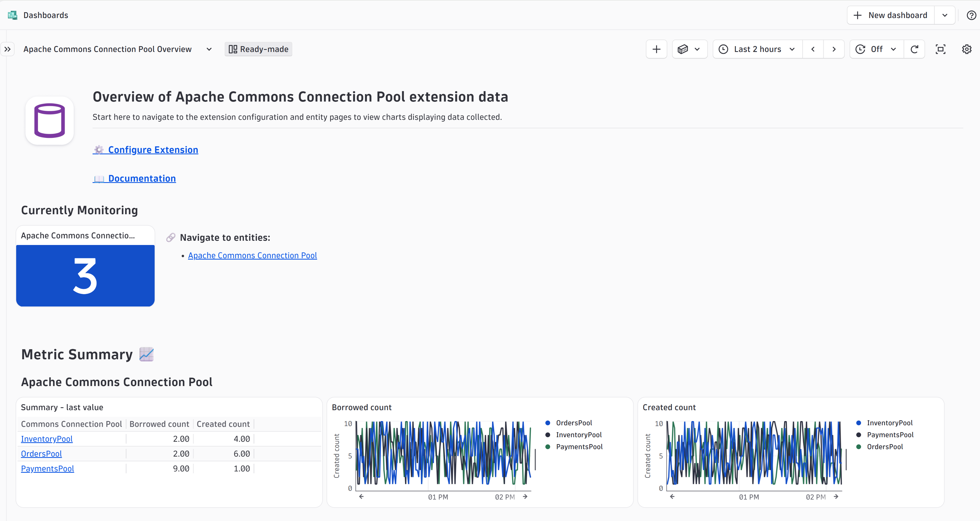The image size is (980, 521).
Task: Toggle OrdersPool series in Created count legend
Action: (x=879, y=446)
